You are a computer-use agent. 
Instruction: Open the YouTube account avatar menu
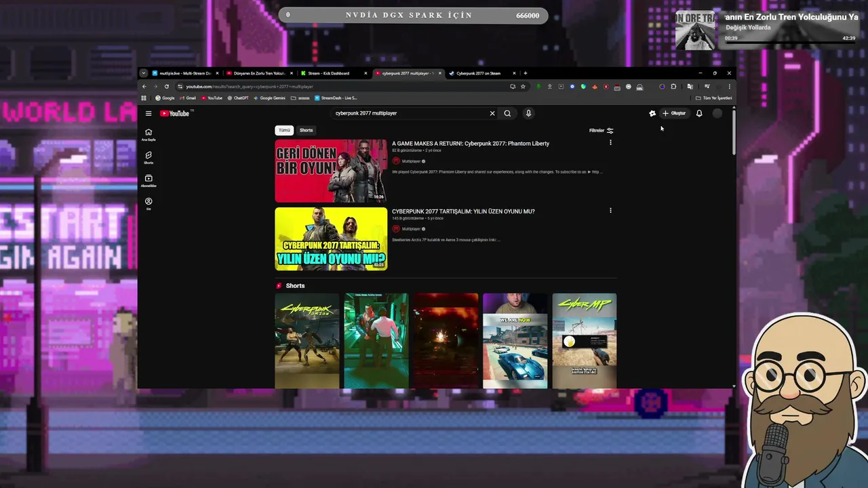717,113
